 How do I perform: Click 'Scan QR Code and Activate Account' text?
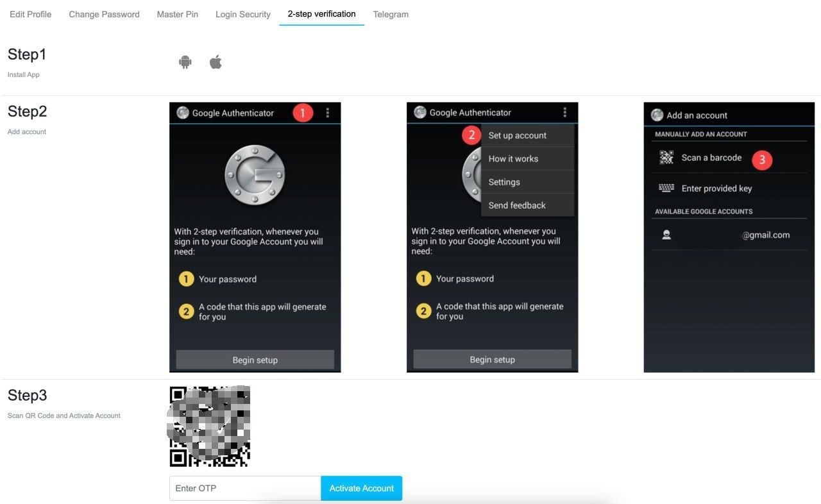pos(64,416)
